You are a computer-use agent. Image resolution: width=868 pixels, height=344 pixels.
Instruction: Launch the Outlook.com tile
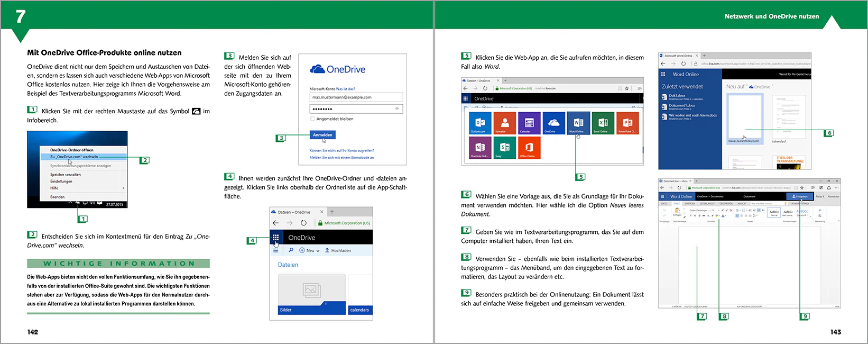480,123
